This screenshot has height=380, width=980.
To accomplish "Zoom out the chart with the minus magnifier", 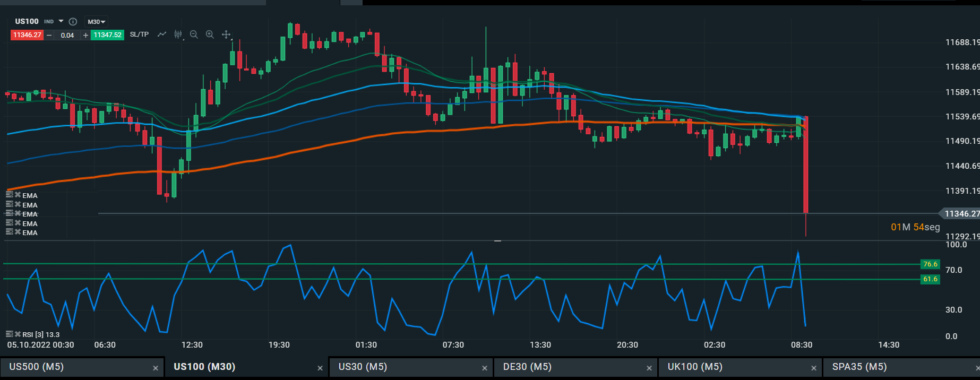I will pyautogui.click(x=194, y=34).
